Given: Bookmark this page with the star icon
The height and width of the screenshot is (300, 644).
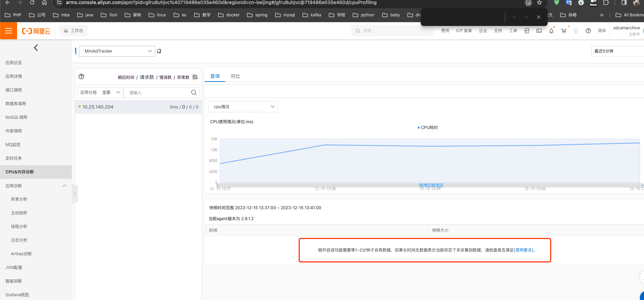Looking at the screenshot, I should click(x=539, y=3).
